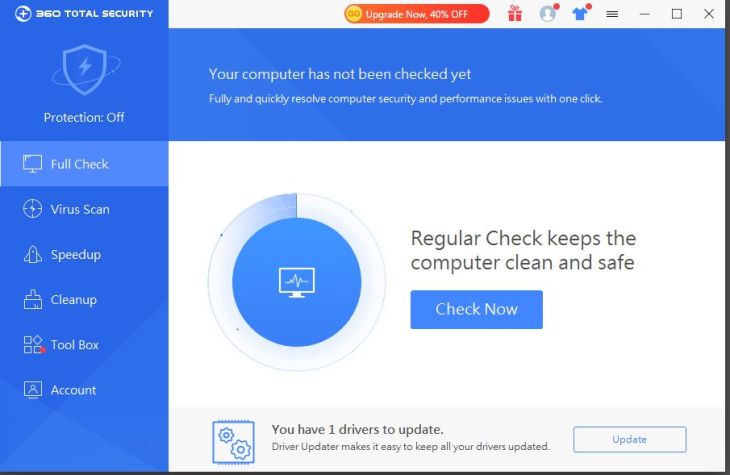
Task: Click the Driver Updater description text
Action: [411, 447]
